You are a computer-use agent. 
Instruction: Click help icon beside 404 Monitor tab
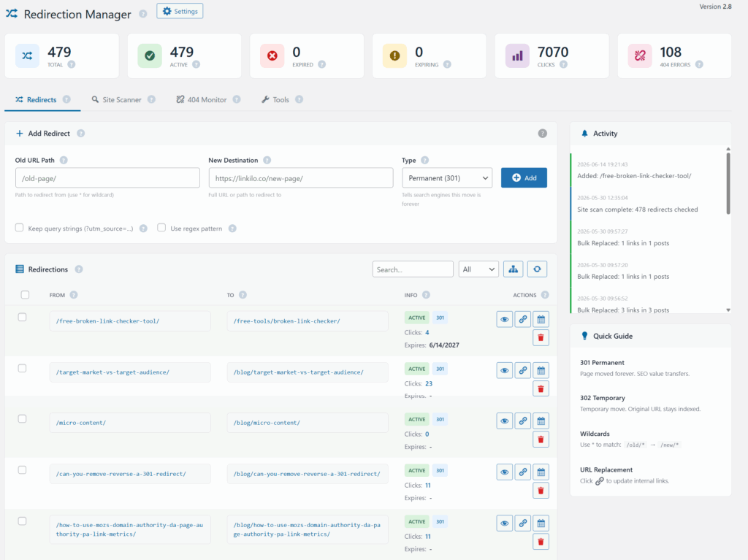click(x=237, y=99)
